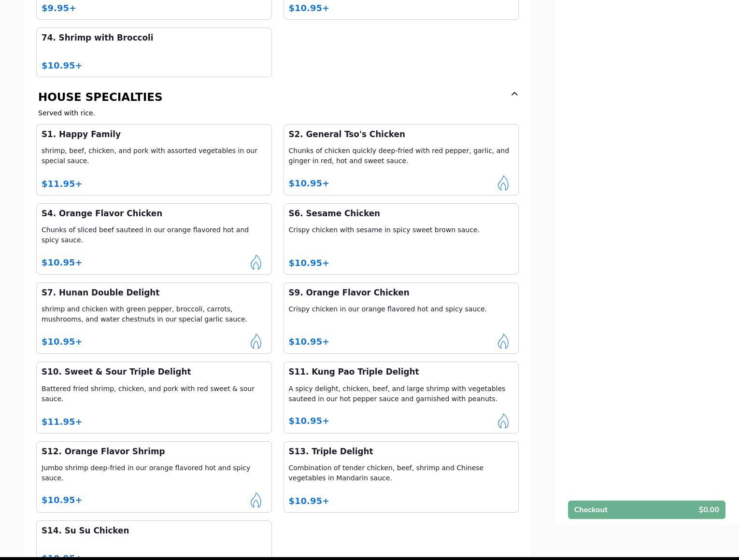Choose S13. Triple Delight dish
Viewport: 739px width, 560px height.
330,451
